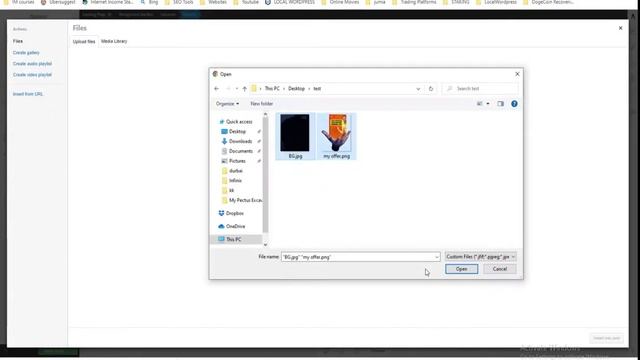
Task: Select Downloads in the navigation pane
Action: (237, 141)
